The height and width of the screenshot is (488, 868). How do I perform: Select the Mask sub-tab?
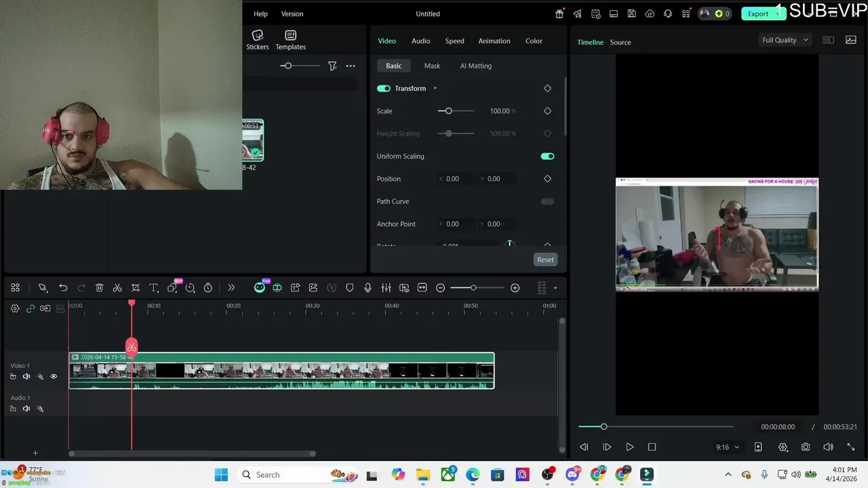pyautogui.click(x=432, y=66)
